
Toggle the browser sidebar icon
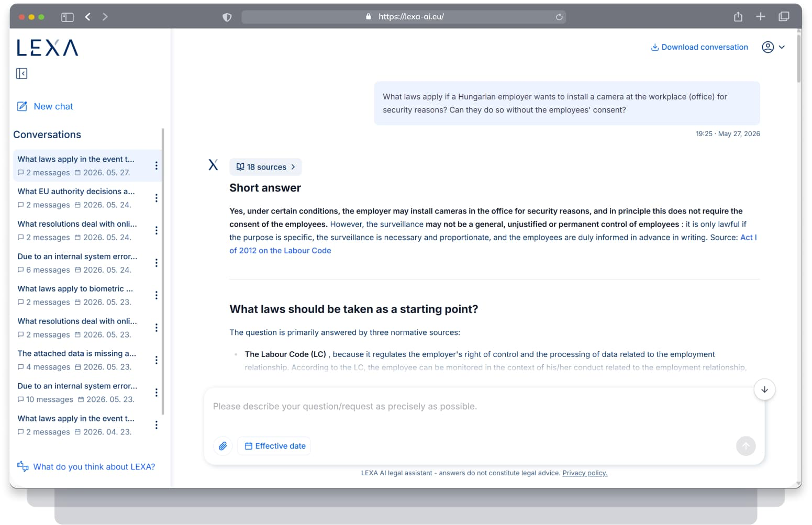pos(68,17)
